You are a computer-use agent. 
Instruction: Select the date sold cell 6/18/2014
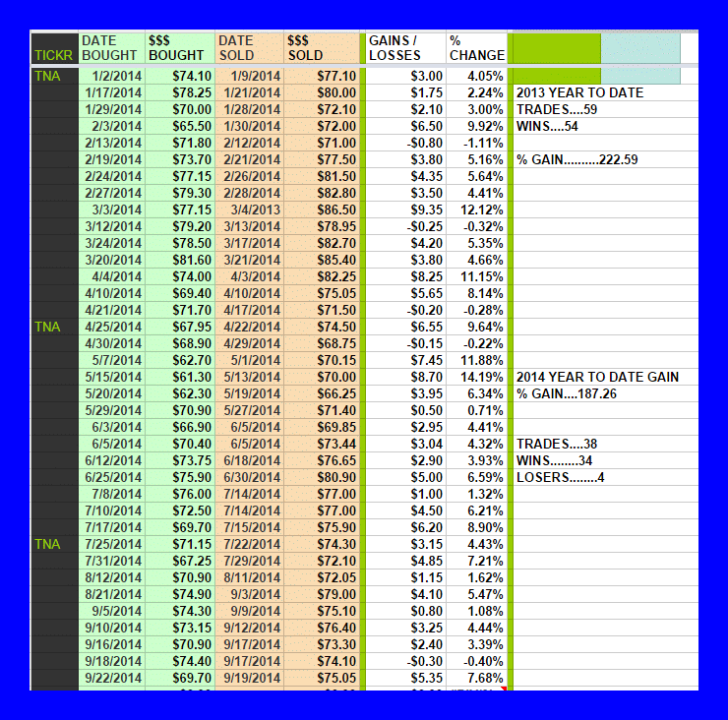coord(249,460)
